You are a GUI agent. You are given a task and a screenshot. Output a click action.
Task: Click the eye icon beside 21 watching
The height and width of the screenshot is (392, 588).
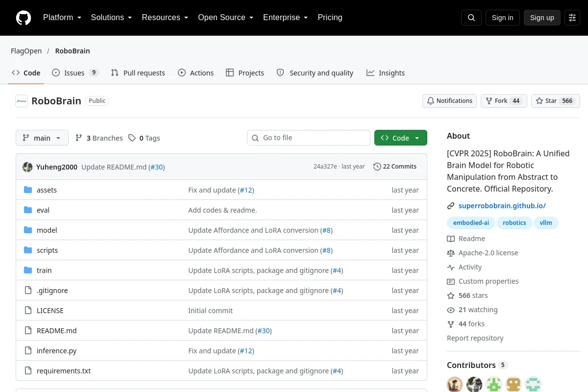(x=451, y=310)
